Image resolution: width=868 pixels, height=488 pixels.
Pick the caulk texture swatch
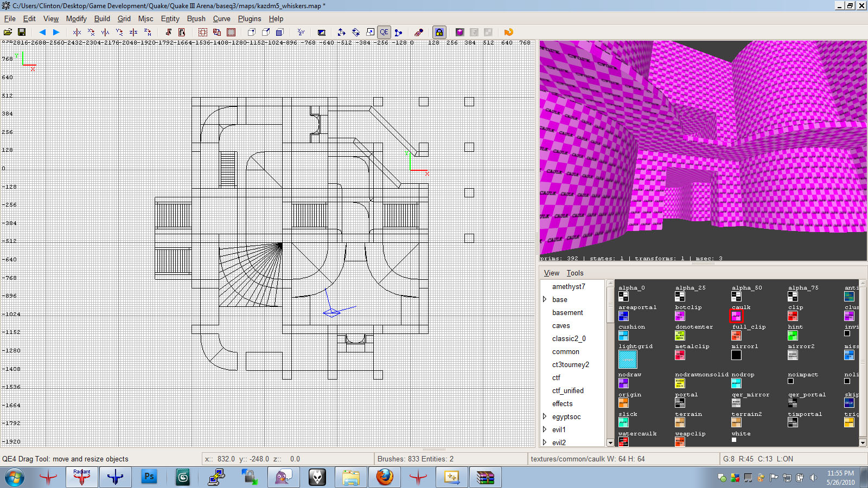[736, 316]
